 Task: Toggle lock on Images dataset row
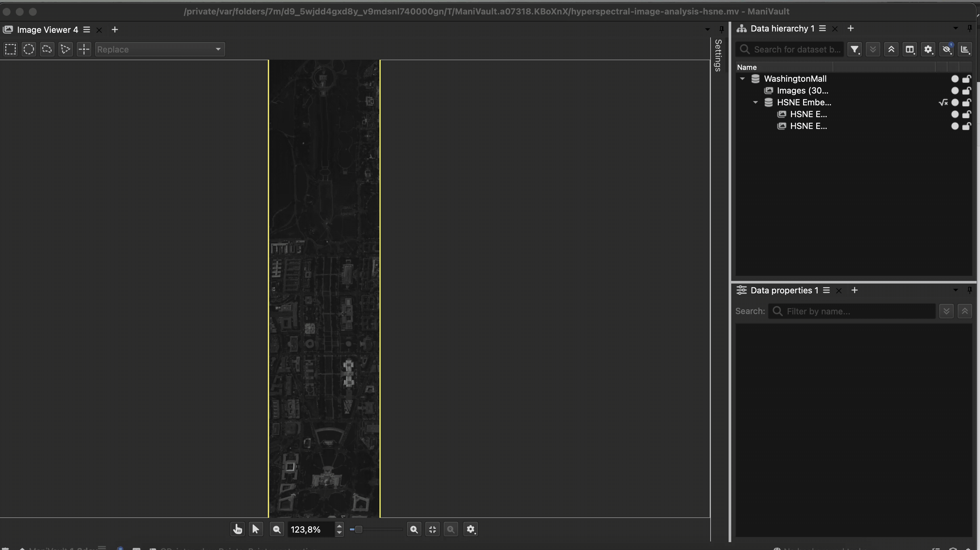coord(967,91)
